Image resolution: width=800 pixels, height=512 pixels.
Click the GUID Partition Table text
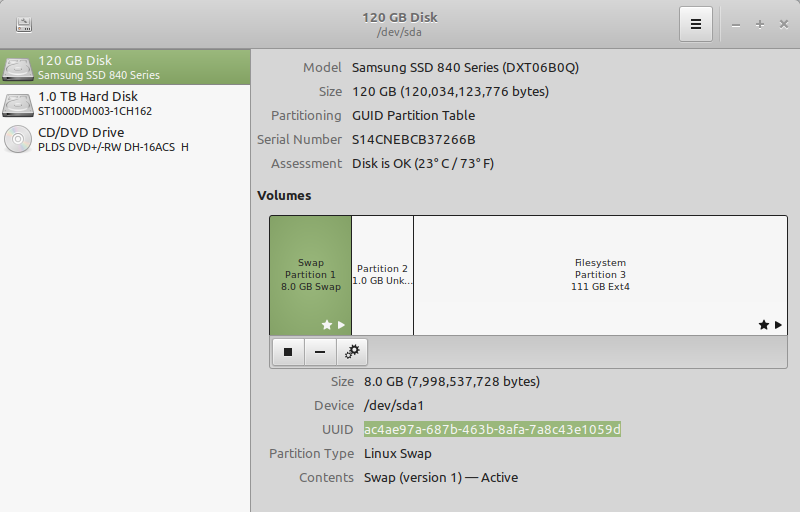pos(413,115)
